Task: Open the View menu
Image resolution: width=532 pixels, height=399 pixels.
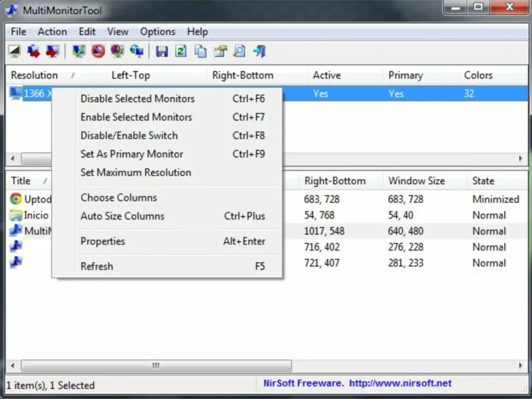Action: (118, 31)
